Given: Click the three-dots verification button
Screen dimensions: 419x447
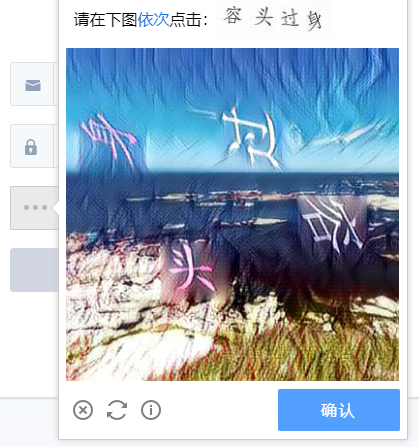Looking at the screenshot, I should 35,208.
